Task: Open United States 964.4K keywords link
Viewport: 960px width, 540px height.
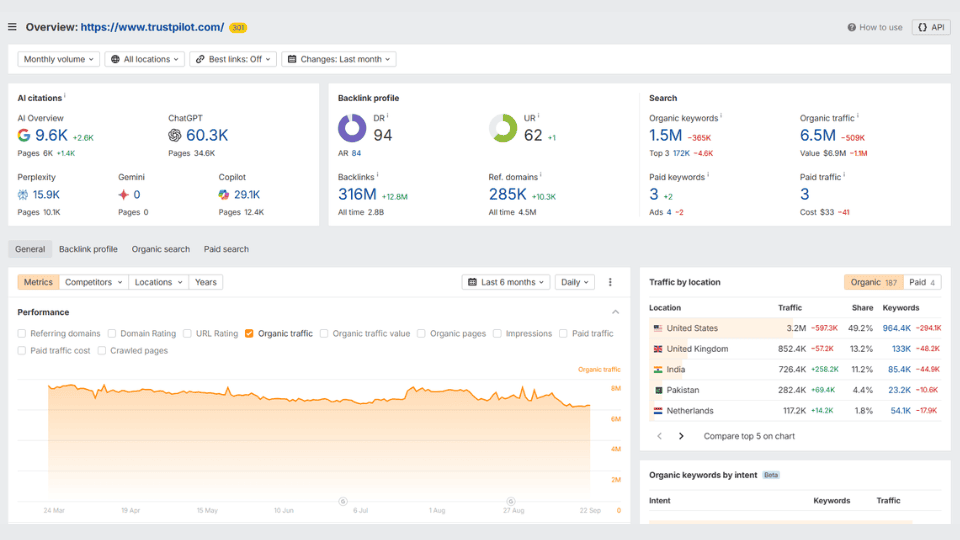Action: [896, 328]
